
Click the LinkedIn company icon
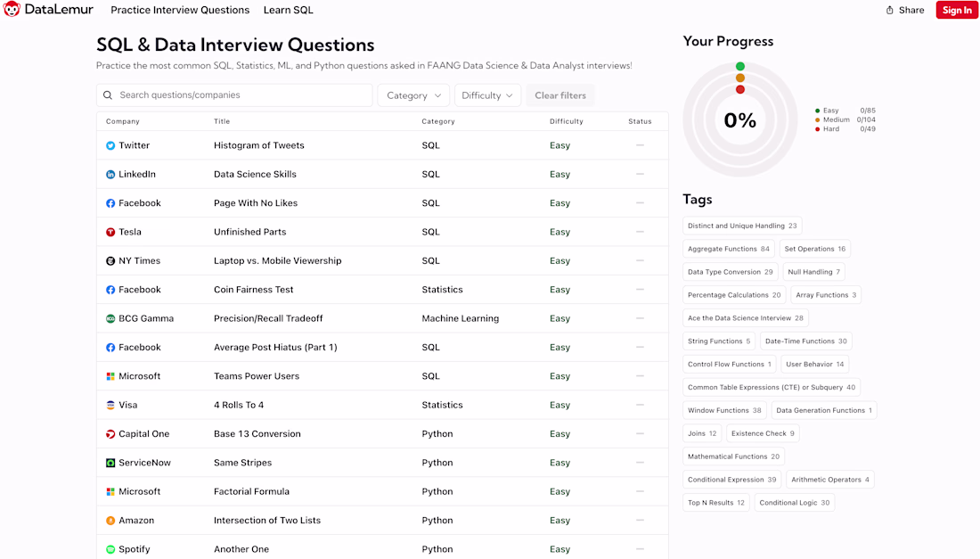[x=110, y=175]
